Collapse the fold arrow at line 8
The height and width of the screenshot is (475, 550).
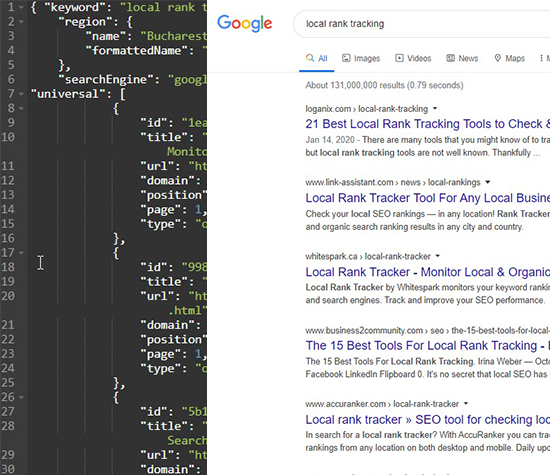pos(21,108)
